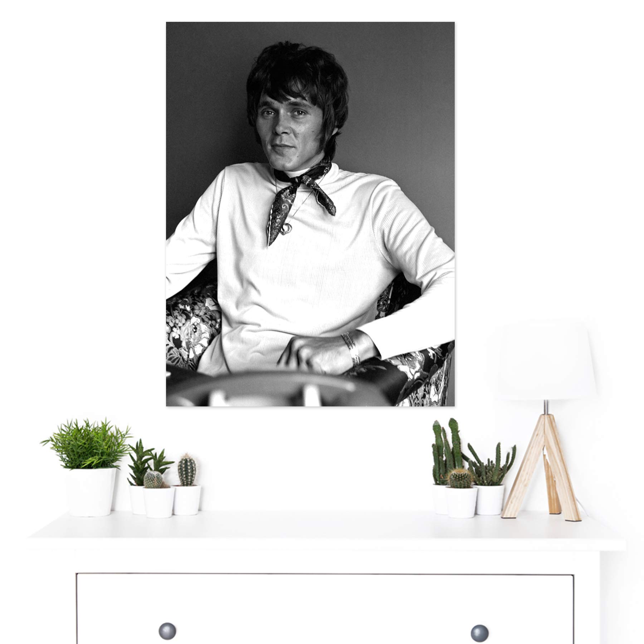Click the white dresser drawer front
This screenshot has width=644, height=644.
click(325, 609)
